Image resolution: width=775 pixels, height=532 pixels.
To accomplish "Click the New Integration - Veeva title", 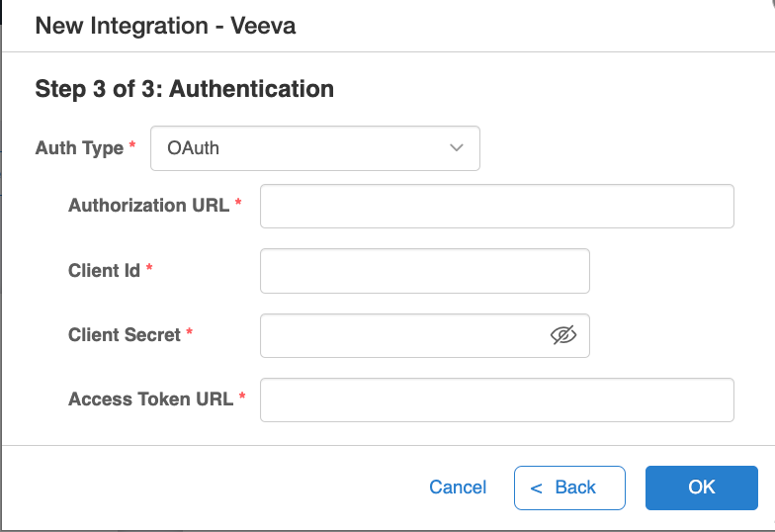I will click(166, 26).
